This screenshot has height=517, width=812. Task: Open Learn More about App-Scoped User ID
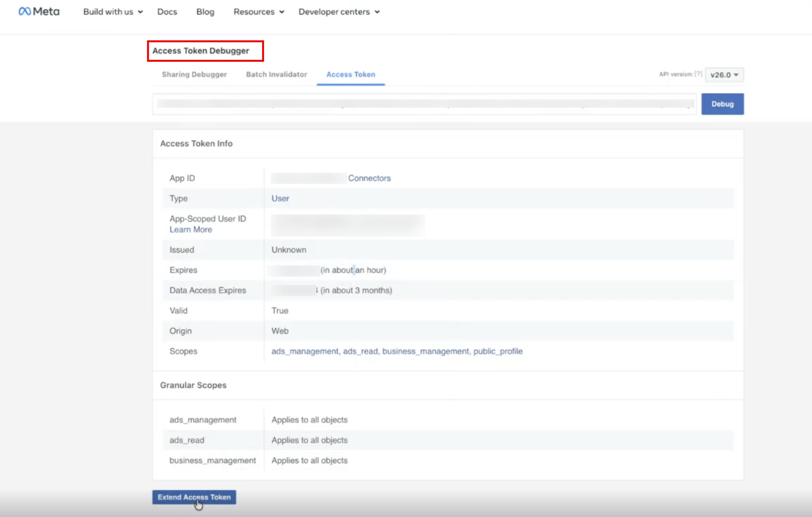[191, 230]
